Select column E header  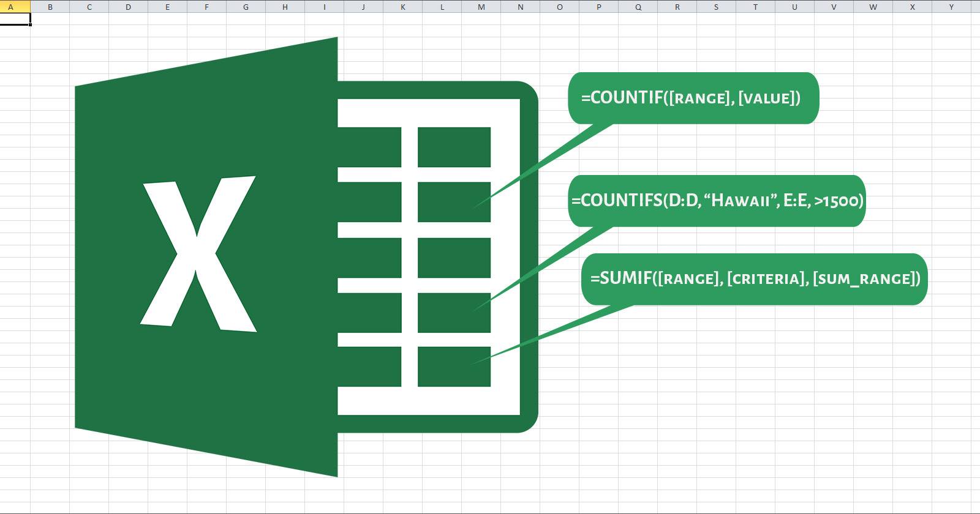click(x=168, y=7)
